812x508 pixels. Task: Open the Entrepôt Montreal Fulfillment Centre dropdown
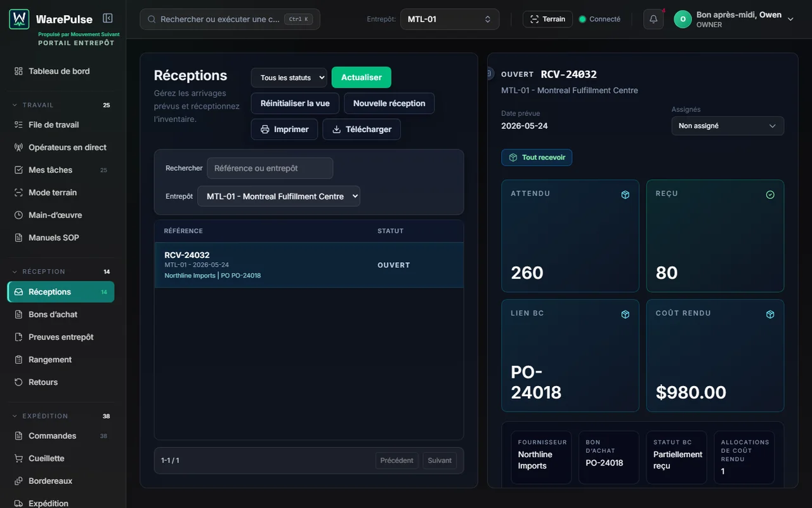278,196
